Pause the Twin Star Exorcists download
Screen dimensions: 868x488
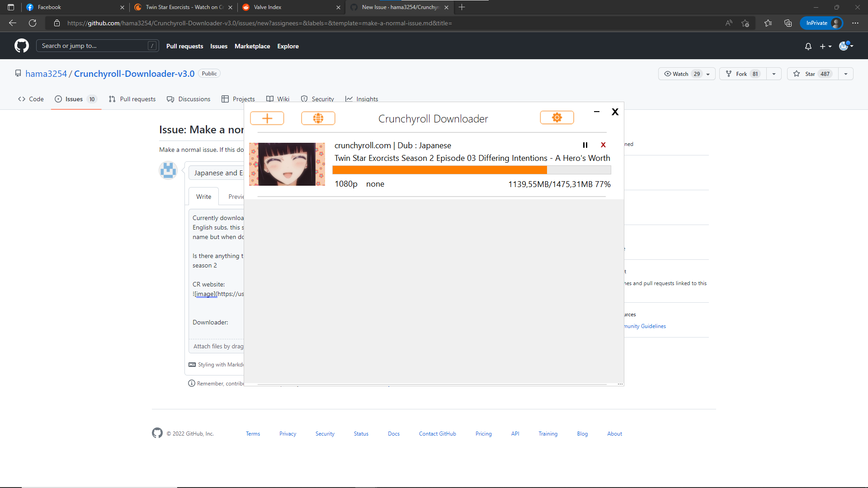[585, 145]
